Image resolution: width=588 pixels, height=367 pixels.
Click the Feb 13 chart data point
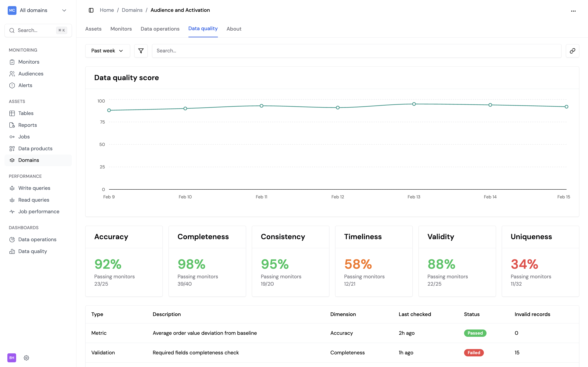pos(414,104)
